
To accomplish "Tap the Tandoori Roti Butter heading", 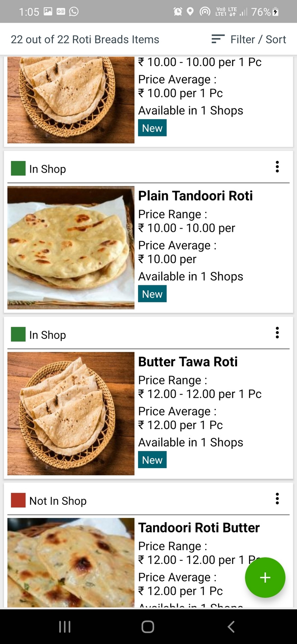I will (x=199, y=528).
